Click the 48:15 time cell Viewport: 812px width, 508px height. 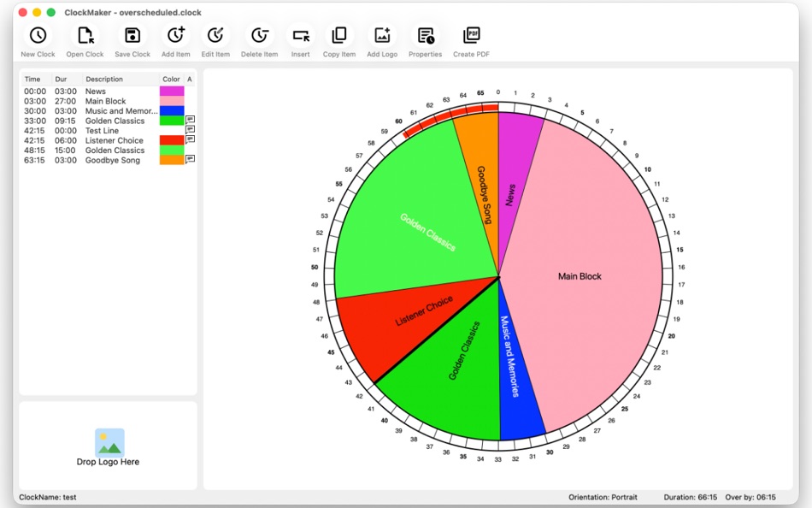click(x=35, y=151)
